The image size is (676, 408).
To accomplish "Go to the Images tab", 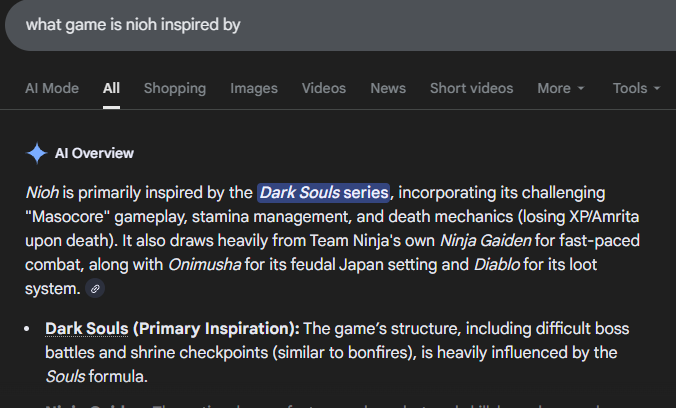I will pyautogui.click(x=254, y=88).
